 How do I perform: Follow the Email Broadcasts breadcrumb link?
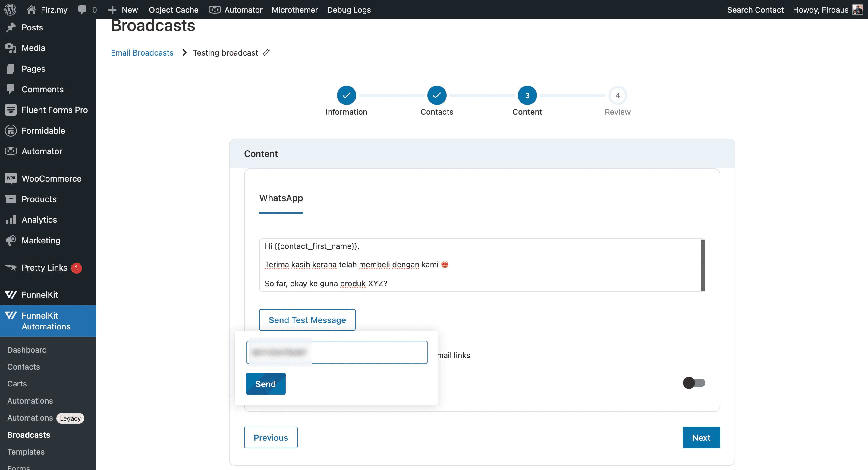point(142,52)
